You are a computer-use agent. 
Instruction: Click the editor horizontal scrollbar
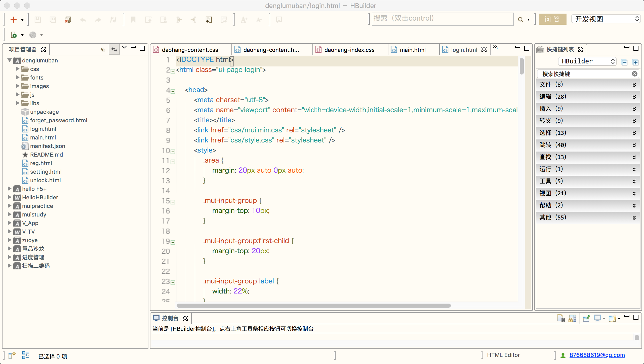313,305
